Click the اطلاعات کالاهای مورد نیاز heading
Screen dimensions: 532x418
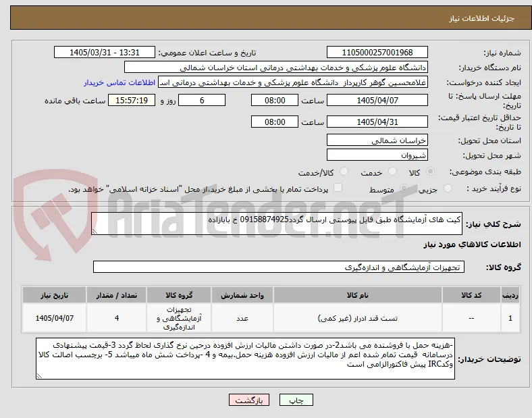[x=472, y=244]
